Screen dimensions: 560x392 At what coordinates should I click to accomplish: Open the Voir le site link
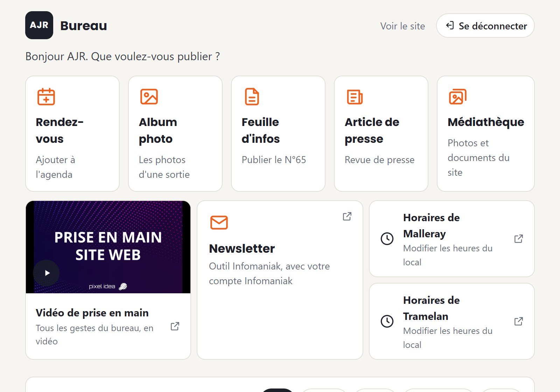point(402,26)
